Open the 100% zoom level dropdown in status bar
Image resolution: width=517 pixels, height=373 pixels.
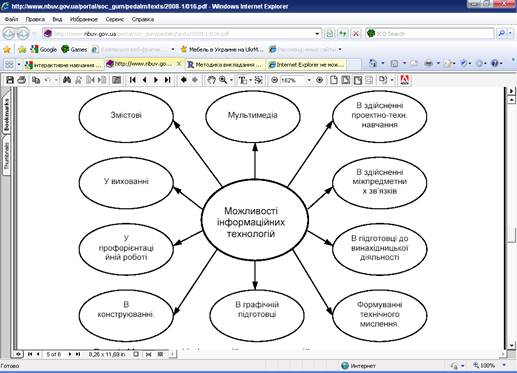504,365
